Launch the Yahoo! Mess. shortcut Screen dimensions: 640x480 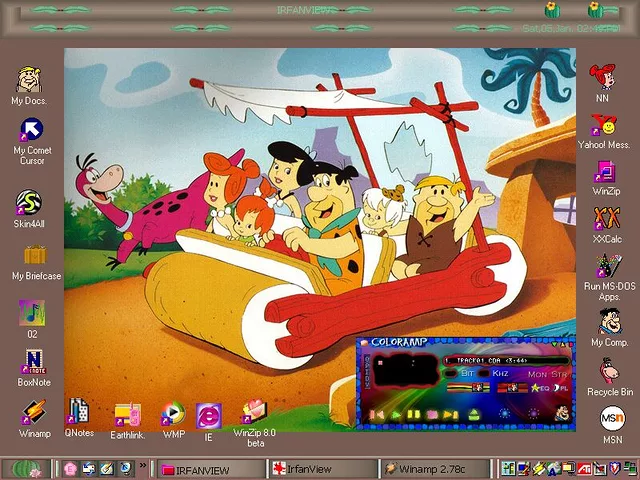click(604, 131)
